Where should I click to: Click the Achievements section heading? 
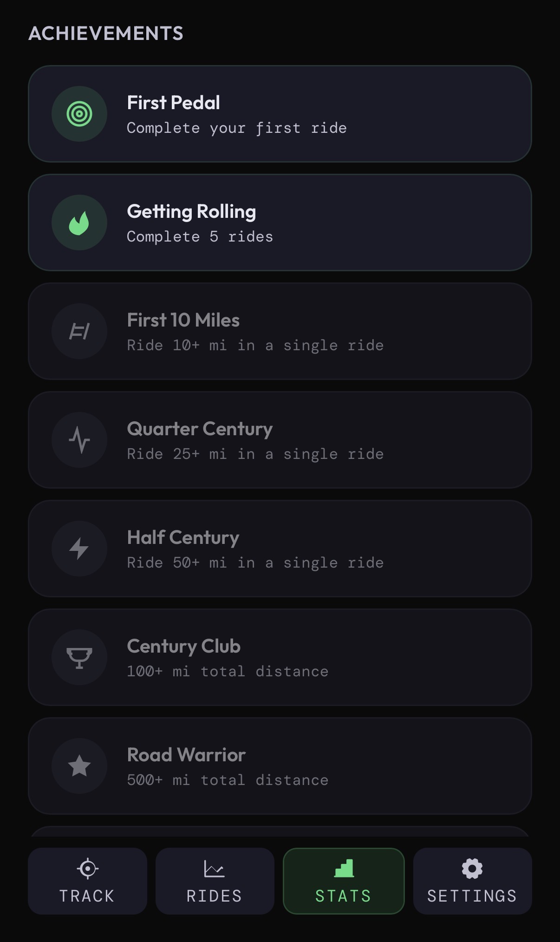(x=106, y=33)
